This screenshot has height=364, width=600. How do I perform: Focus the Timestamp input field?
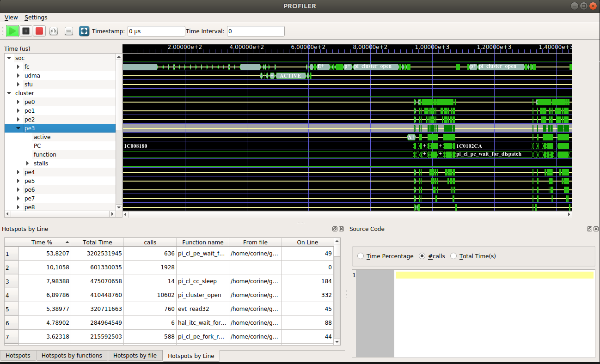click(x=156, y=31)
